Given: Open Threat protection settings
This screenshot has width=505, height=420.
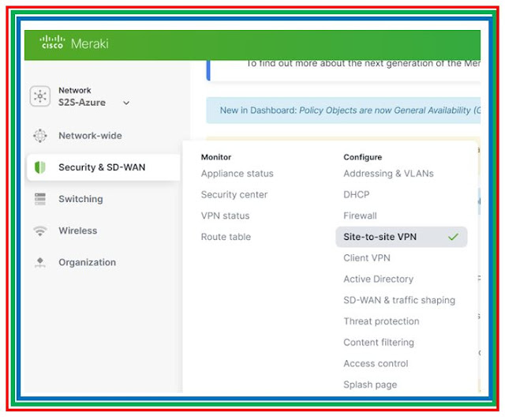Looking at the screenshot, I should click(381, 321).
